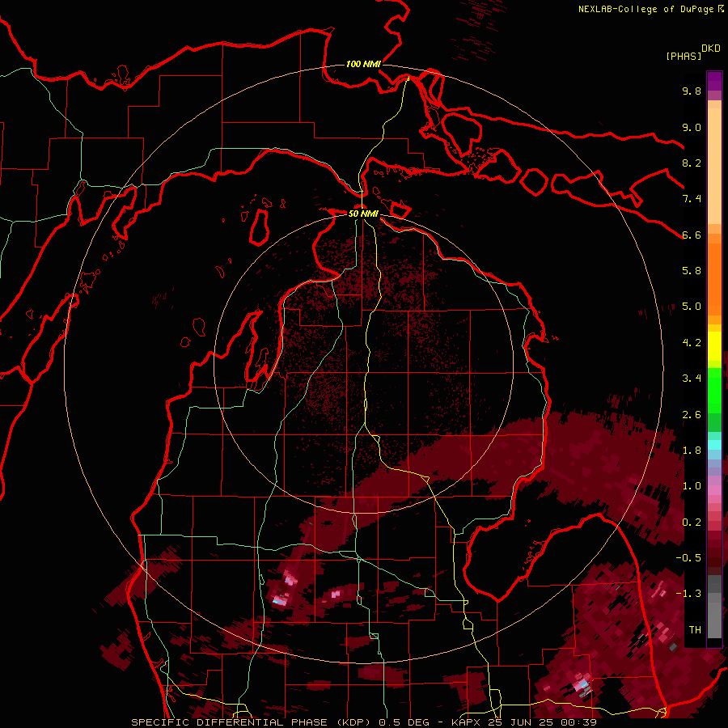Click the 5.8 scale value
Screen dimensions: 728x728
[x=692, y=271]
